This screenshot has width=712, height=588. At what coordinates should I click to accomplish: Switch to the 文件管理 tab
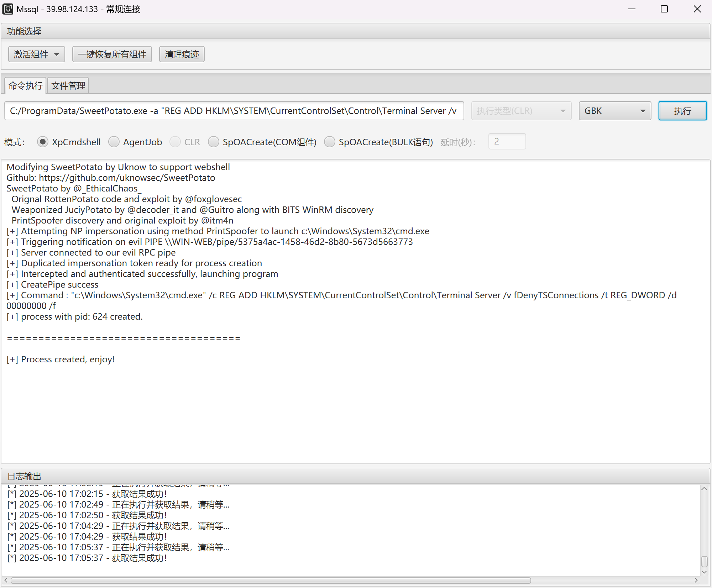[x=68, y=86]
